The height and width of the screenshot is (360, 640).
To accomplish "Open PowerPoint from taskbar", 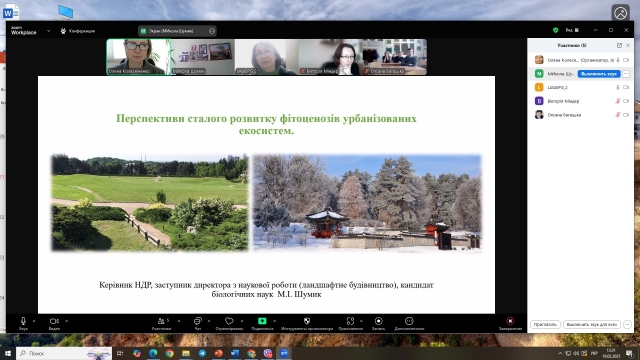I will coord(219,353).
